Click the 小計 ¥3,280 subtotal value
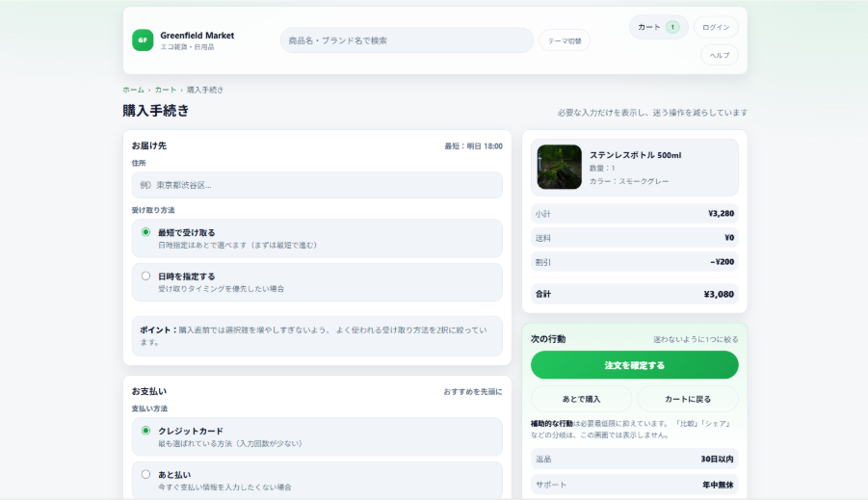This screenshot has height=500, width=868. coord(721,213)
